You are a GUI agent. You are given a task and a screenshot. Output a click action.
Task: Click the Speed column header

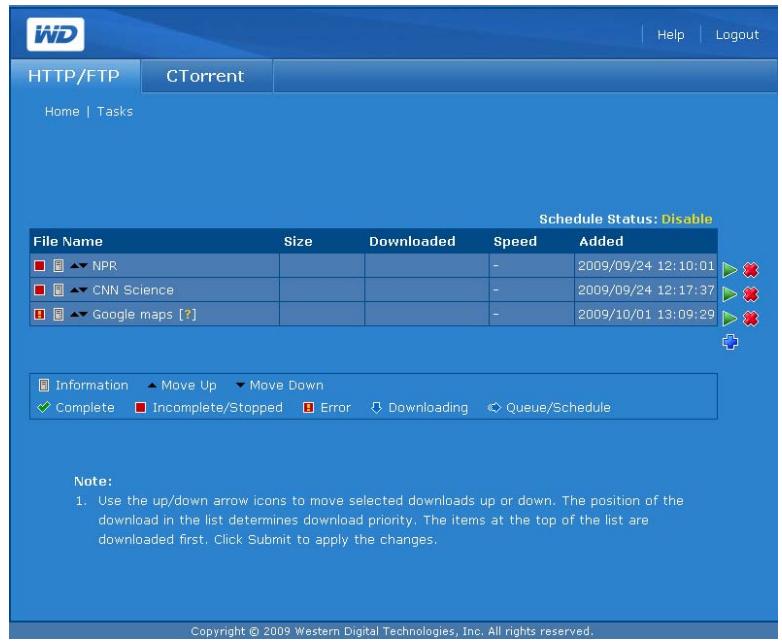point(515,241)
